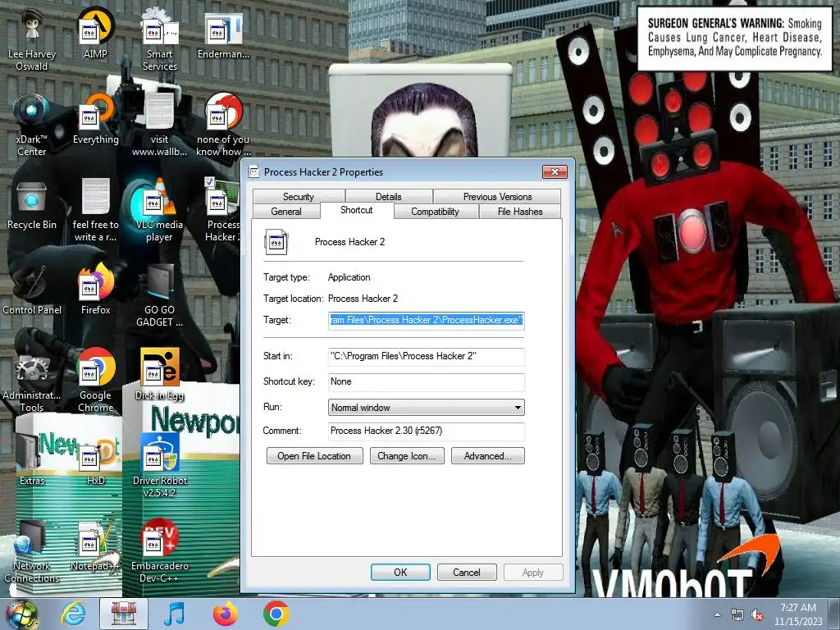Click the Enderman desktop shortcut

tap(223, 34)
